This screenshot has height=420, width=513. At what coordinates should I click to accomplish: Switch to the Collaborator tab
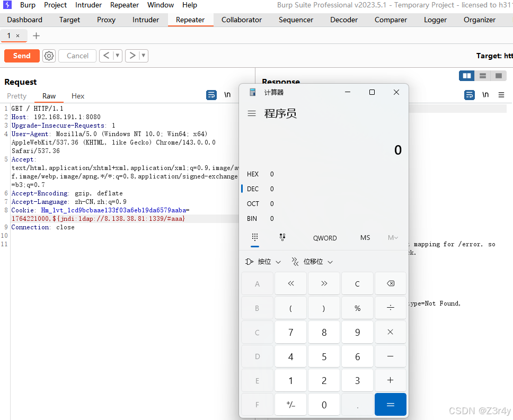click(x=242, y=20)
